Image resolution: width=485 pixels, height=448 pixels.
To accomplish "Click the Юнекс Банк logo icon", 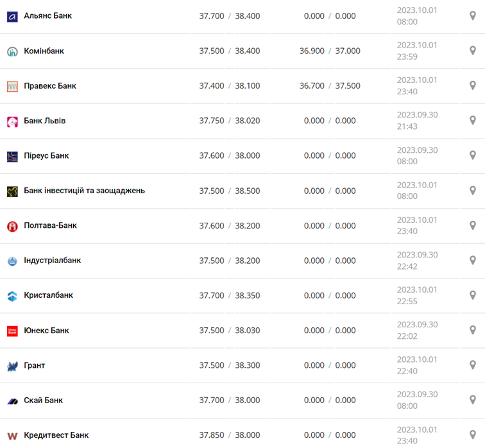I will [12, 331].
